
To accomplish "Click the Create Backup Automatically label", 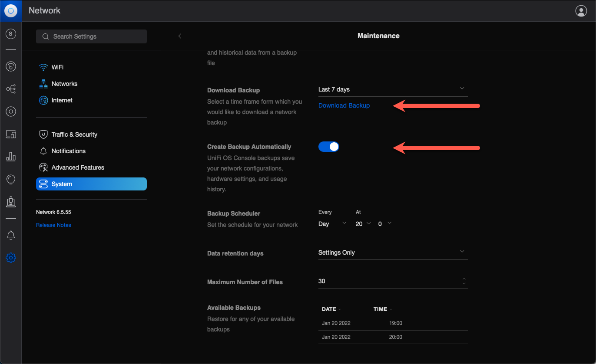I will [x=249, y=147].
